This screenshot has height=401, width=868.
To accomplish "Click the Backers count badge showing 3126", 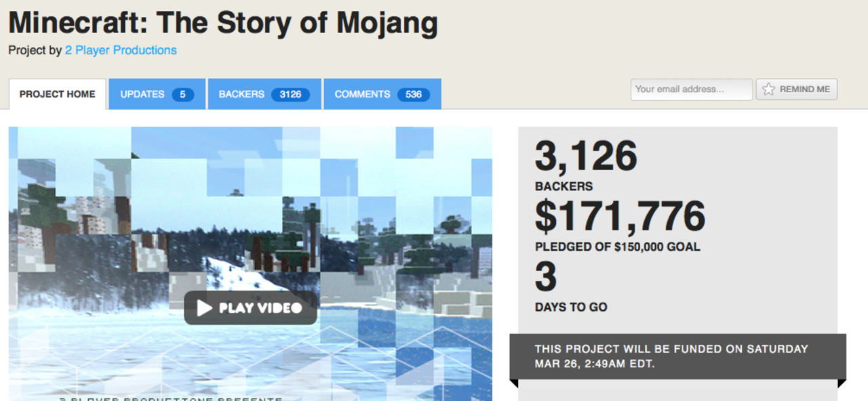I will pyautogui.click(x=291, y=94).
